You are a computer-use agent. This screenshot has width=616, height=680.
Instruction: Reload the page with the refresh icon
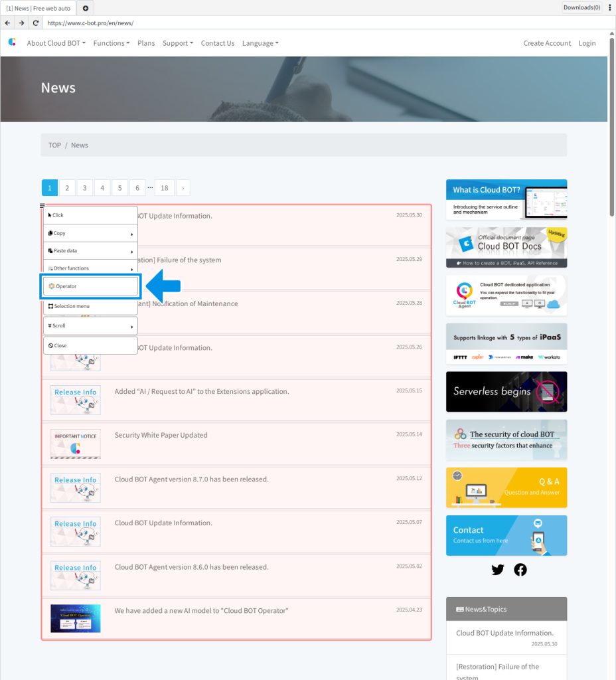36,23
